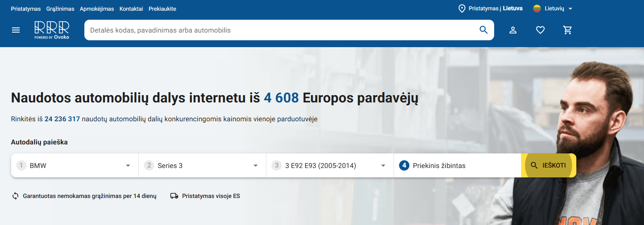Image resolution: width=644 pixels, height=225 pixels.
Task: Click Garantuotas nemokamas grąžinimas per 14 dienų
Action: pos(89,196)
